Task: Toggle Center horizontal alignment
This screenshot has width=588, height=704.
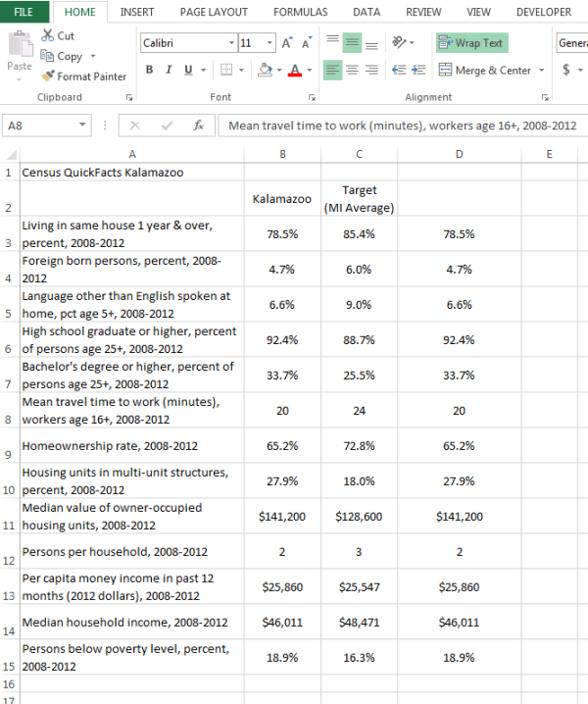Action: (353, 70)
